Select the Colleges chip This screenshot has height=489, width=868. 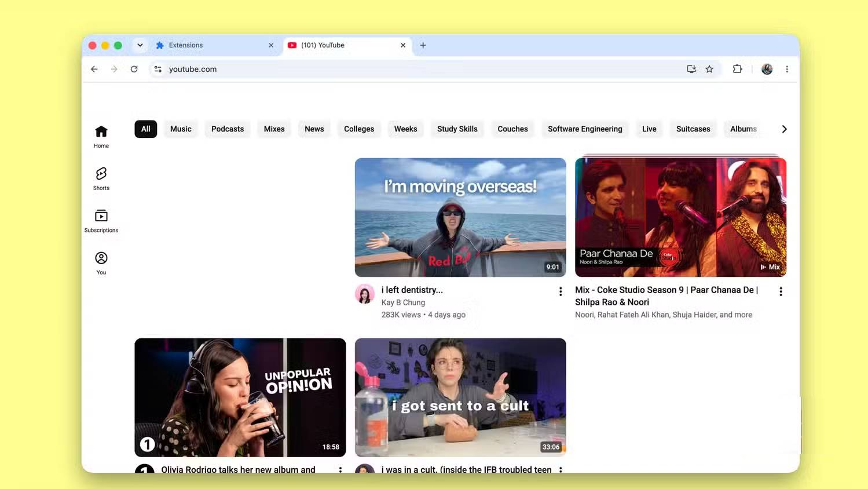[x=359, y=129]
